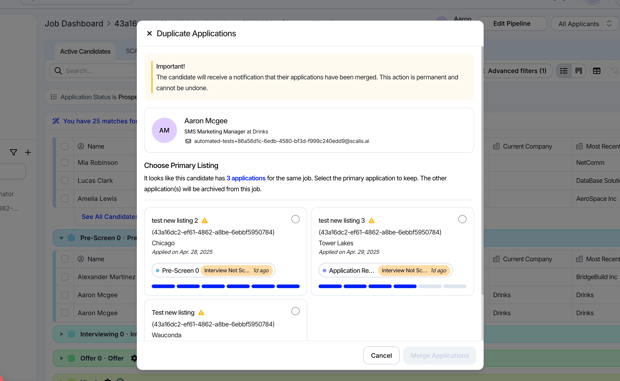620x381 pixels.
Task: Toggle select-all checkbox in Pre-Screen table header
Action: click(65, 259)
